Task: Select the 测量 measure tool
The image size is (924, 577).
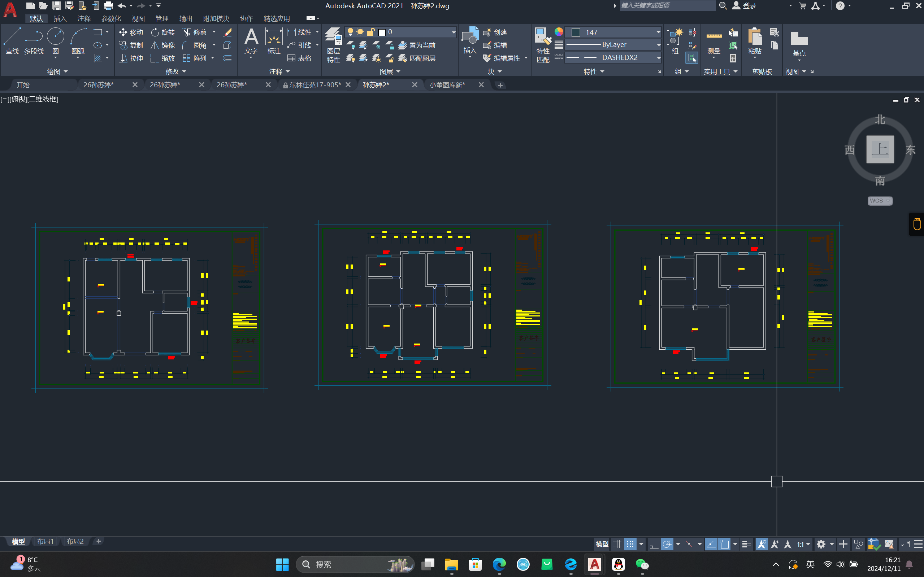Action: [x=713, y=43]
